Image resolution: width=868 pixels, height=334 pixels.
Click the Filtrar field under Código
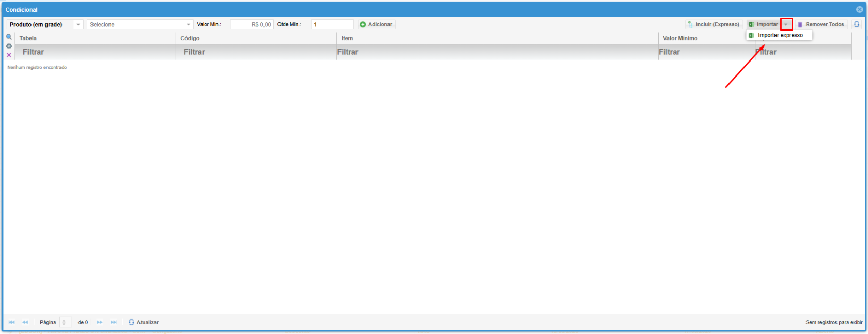pyautogui.click(x=256, y=52)
